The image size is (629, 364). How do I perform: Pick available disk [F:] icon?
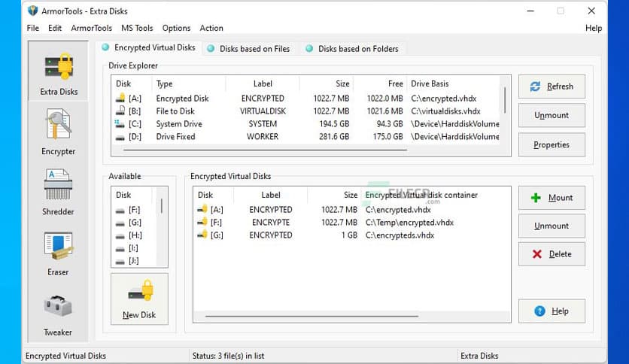click(x=120, y=211)
